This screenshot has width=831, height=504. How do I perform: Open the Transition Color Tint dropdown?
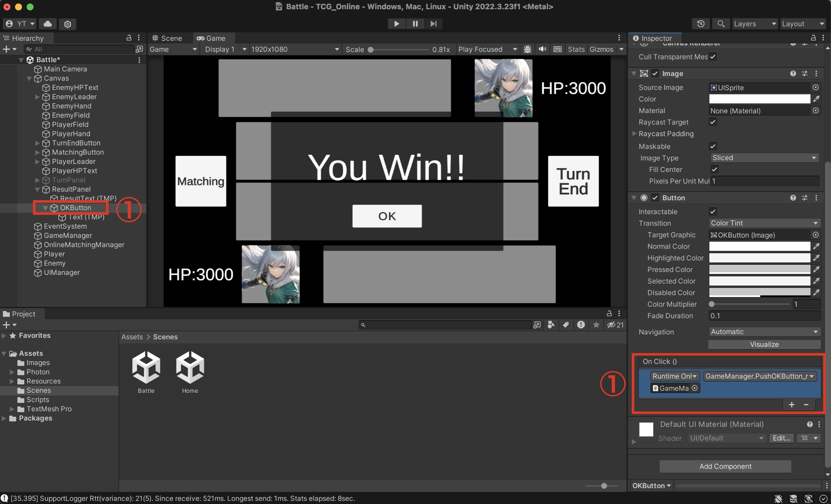click(x=764, y=223)
